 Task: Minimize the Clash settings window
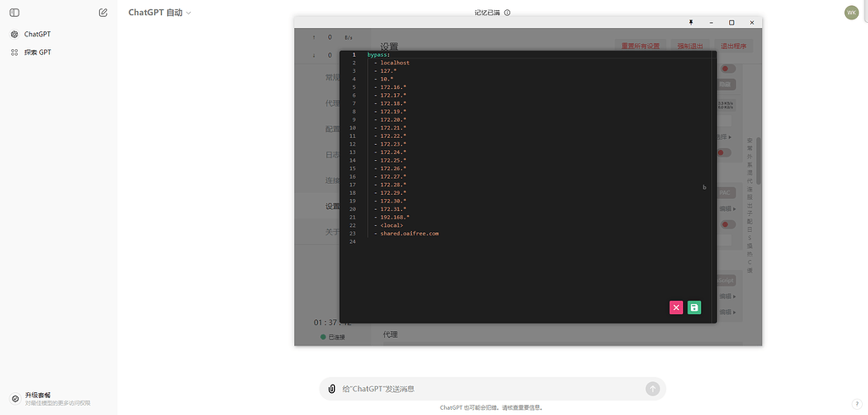tap(711, 23)
